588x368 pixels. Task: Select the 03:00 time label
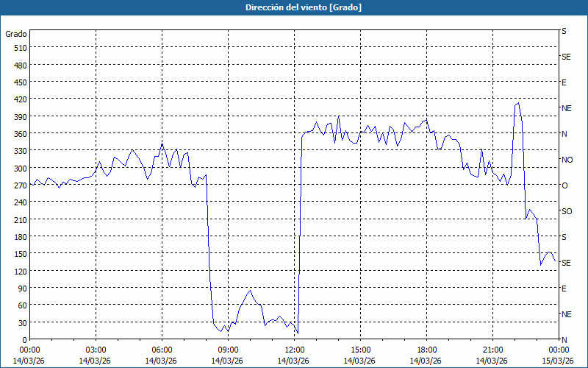(96, 350)
